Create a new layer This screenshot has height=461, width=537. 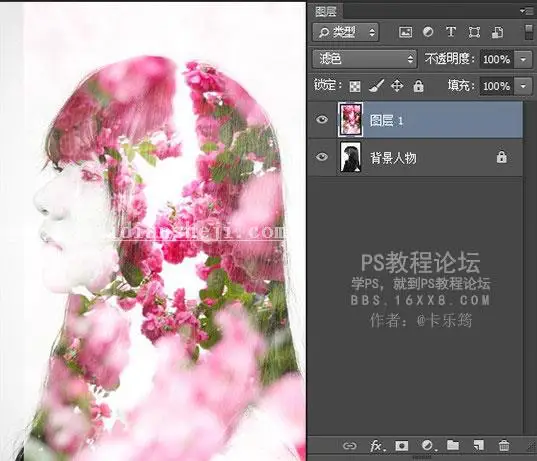(478, 445)
